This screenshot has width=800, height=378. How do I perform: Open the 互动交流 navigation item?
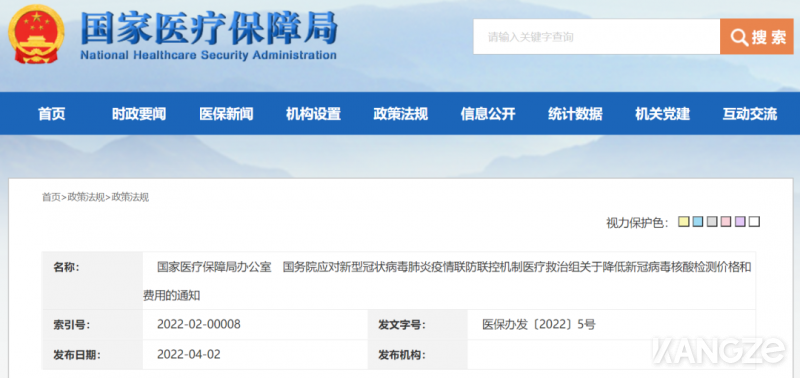[749, 114]
